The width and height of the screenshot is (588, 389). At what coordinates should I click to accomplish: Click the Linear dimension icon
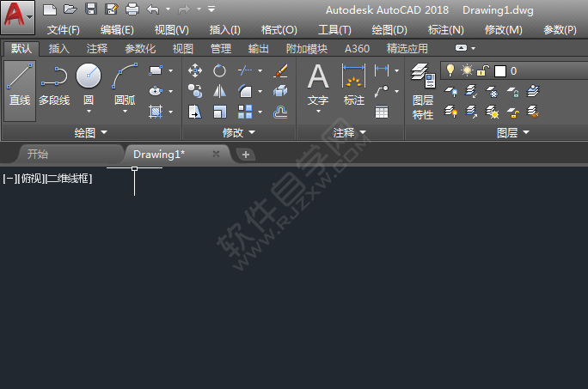(382, 70)
